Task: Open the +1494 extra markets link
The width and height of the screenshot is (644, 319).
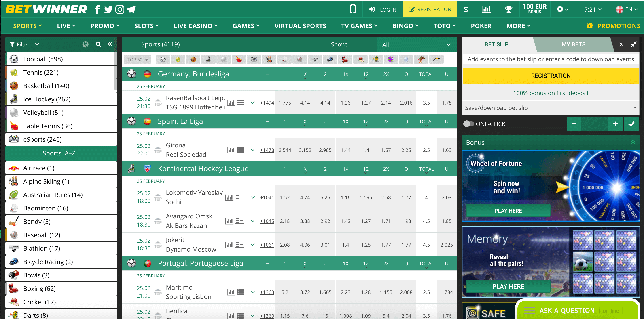Action: click(267, 103)
